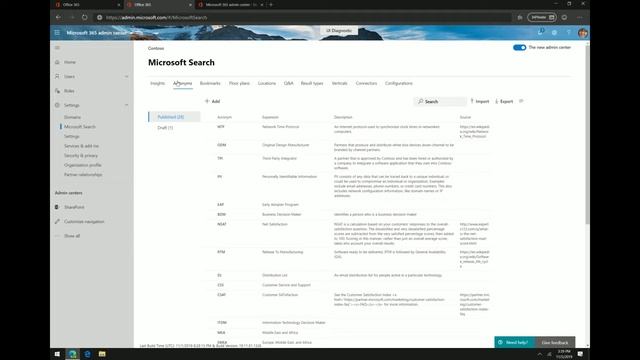640x360 pixels.
Task: Switch to the Locations tab
Action: [x=267, y=83]
